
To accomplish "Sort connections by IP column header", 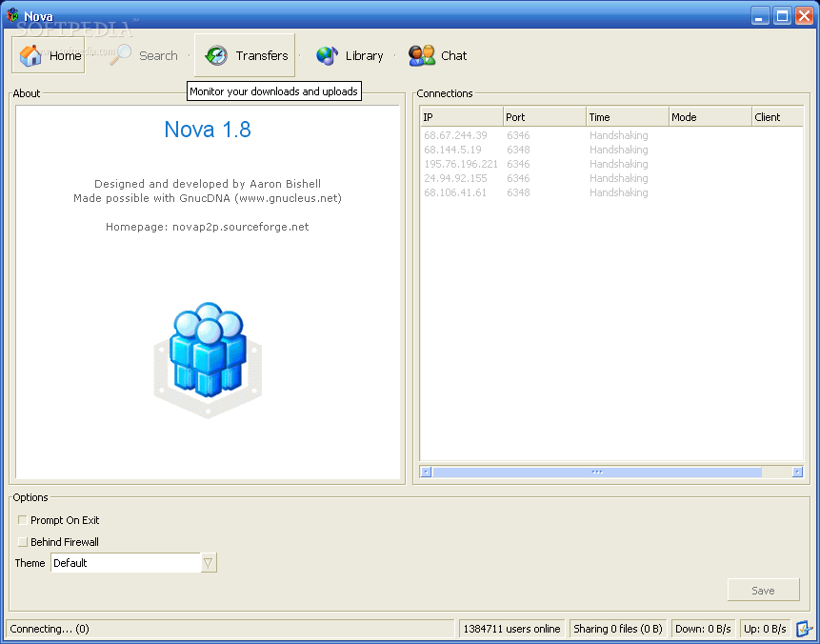I will [461, 117].
